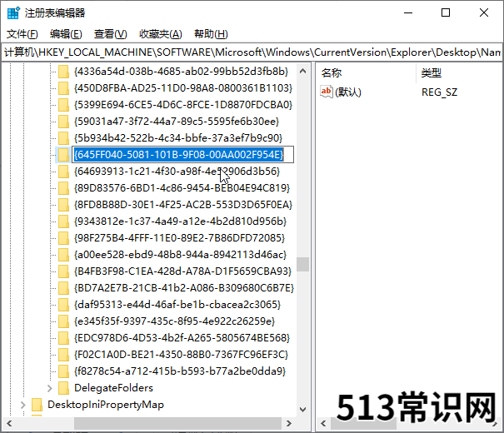504x433 pixels.
Task: Click the DesktopIniPropertyMap folder icon
Action: pos(37,405)
